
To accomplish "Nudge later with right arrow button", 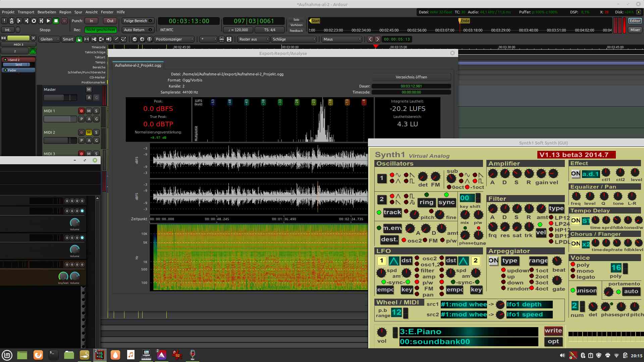I will coord(378,39).
